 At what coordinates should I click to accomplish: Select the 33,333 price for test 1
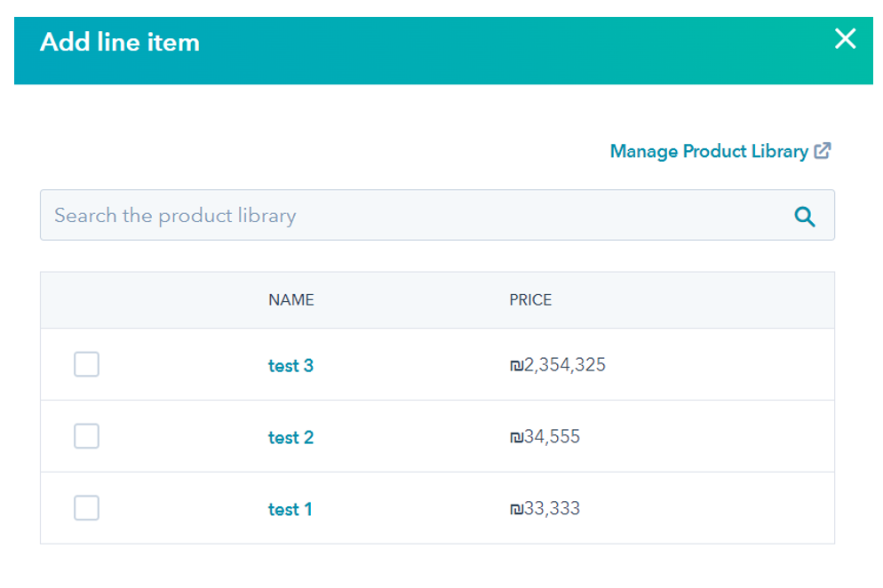552,509
